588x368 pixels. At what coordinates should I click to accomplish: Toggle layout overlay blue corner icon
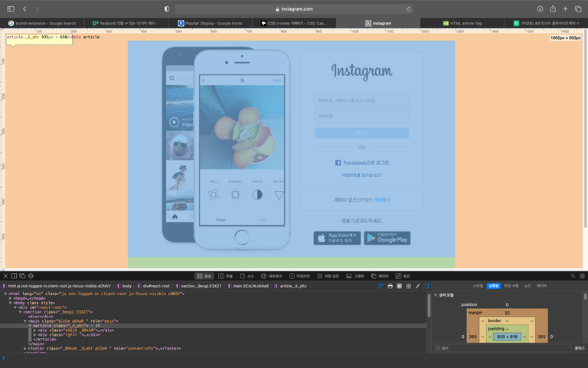pyautogui.click(x=381, y=286)
